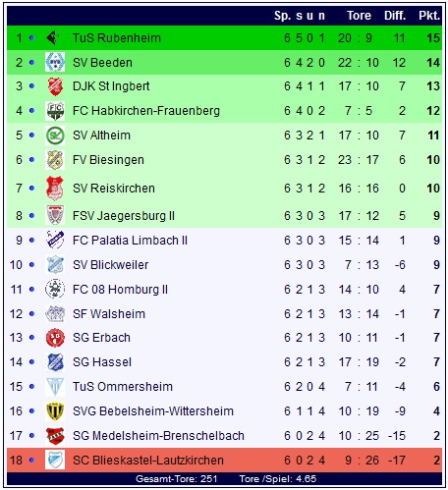The height and width of the screenshot is (490, 448).
Task: Open FC 08 Homburg II team entry
Action: pos(120,290)
